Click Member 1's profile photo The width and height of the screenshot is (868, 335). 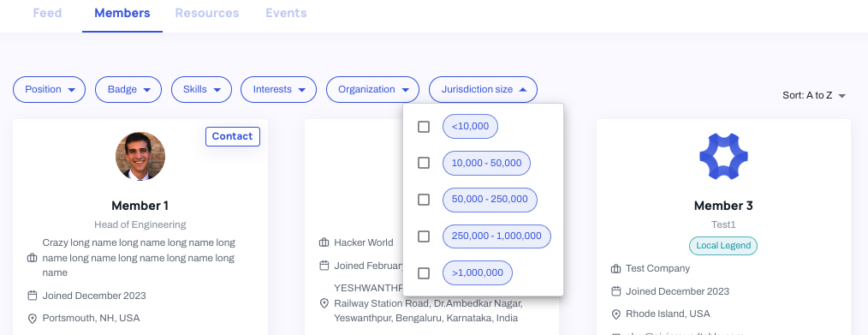[140, 156]
